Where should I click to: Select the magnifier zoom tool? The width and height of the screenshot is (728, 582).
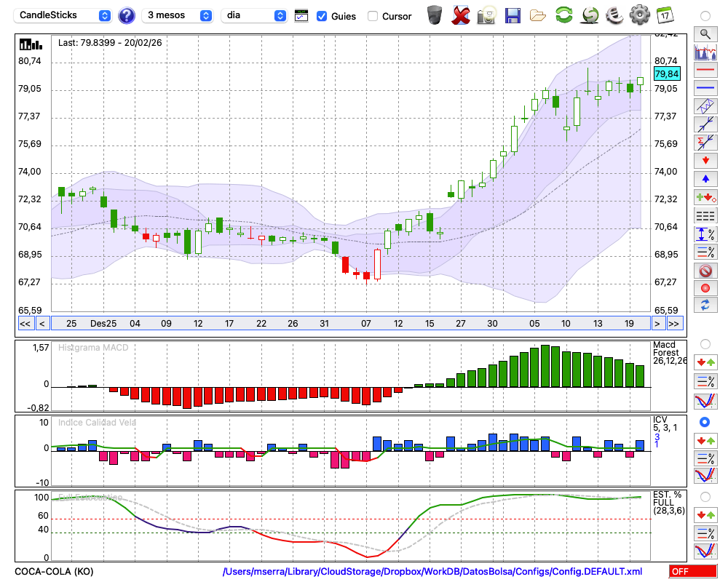pos(705,33)
